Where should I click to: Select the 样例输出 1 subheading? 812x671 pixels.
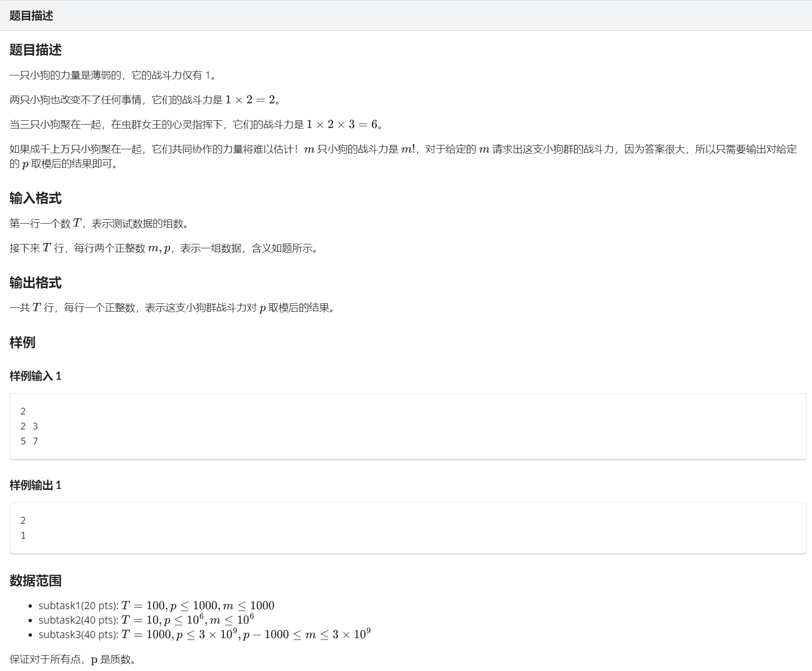coord(35,485)
